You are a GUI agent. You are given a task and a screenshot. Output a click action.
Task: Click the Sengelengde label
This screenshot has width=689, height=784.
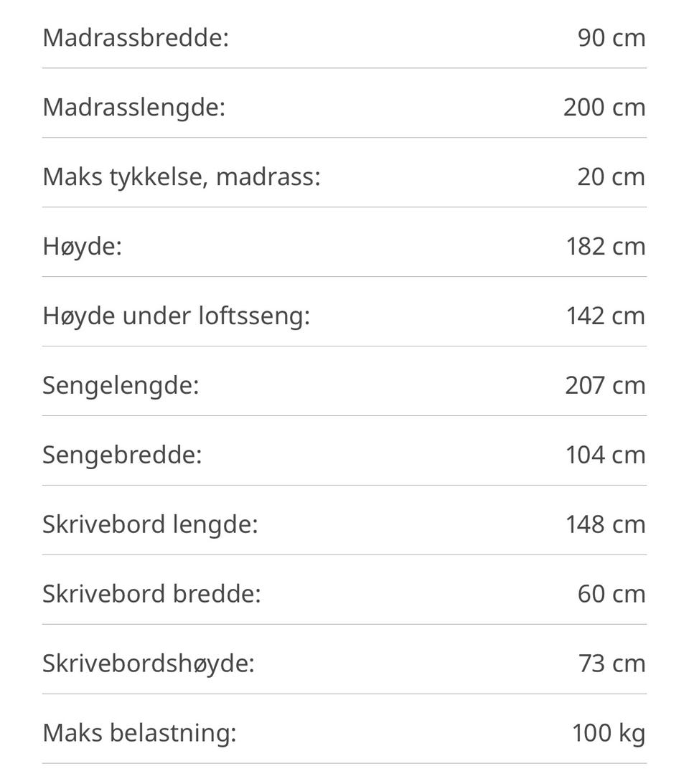120,385
